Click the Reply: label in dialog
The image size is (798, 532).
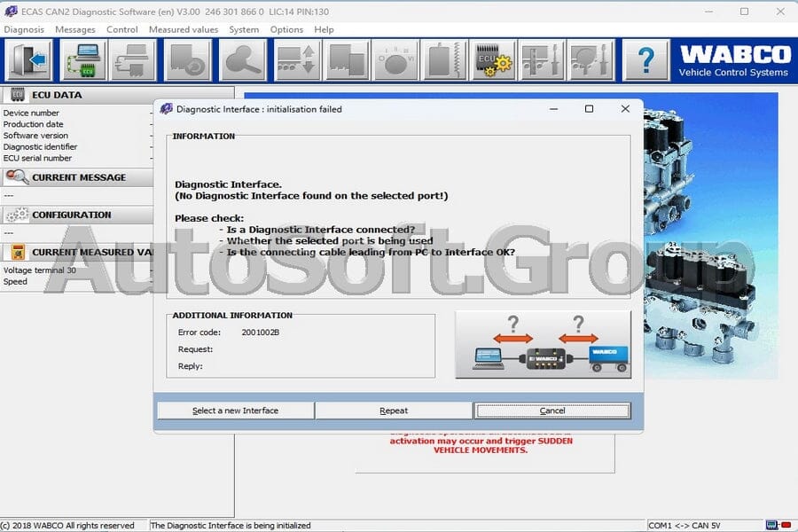coord(191,366)
